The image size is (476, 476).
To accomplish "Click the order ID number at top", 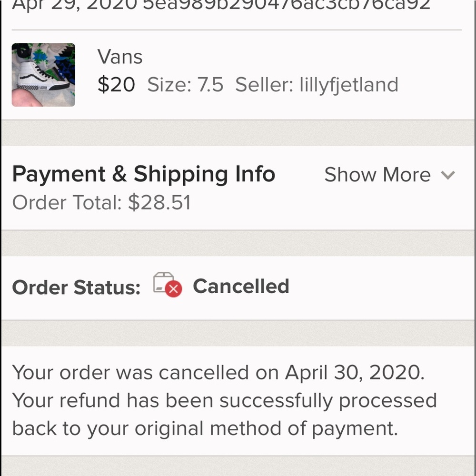I will (287, 5).
